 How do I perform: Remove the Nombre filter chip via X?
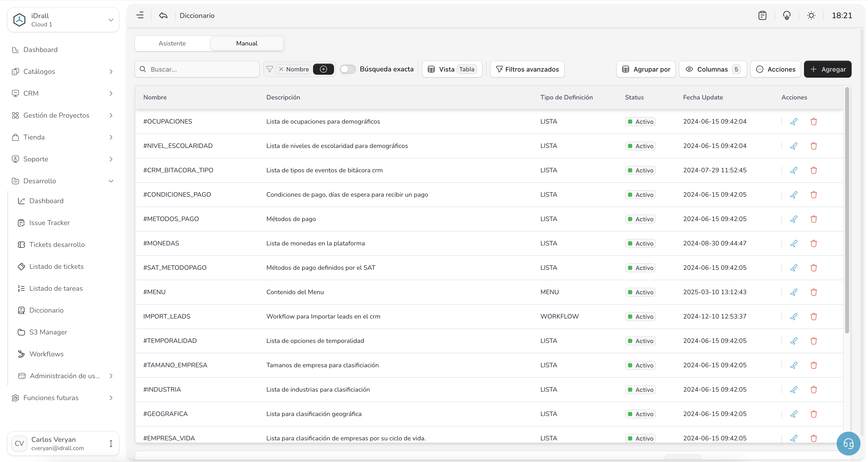281,69
